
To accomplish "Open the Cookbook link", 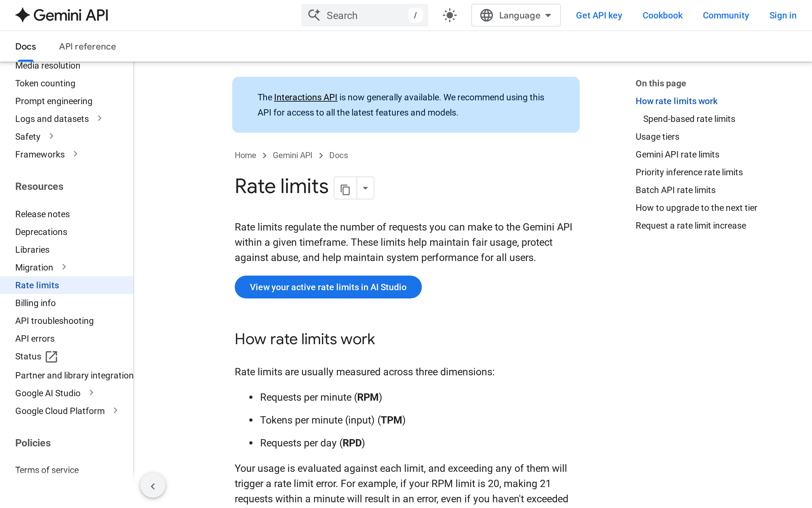I will (662, 16).
